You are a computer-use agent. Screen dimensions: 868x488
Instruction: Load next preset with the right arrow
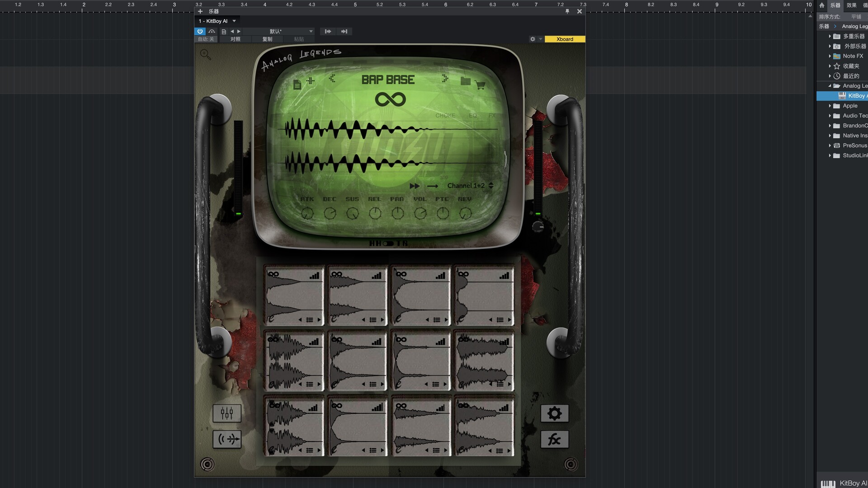(x=239, y=31)
